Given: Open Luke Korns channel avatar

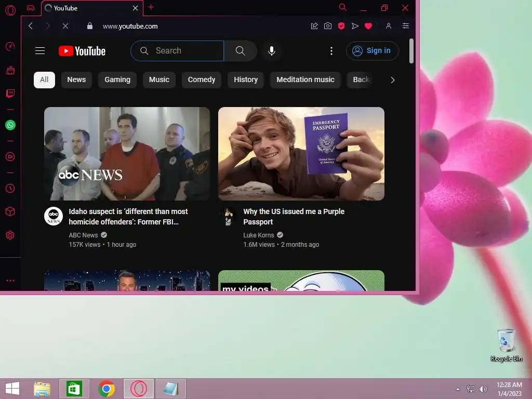Looking at the screenshot, I should click(x=228, y=216).
